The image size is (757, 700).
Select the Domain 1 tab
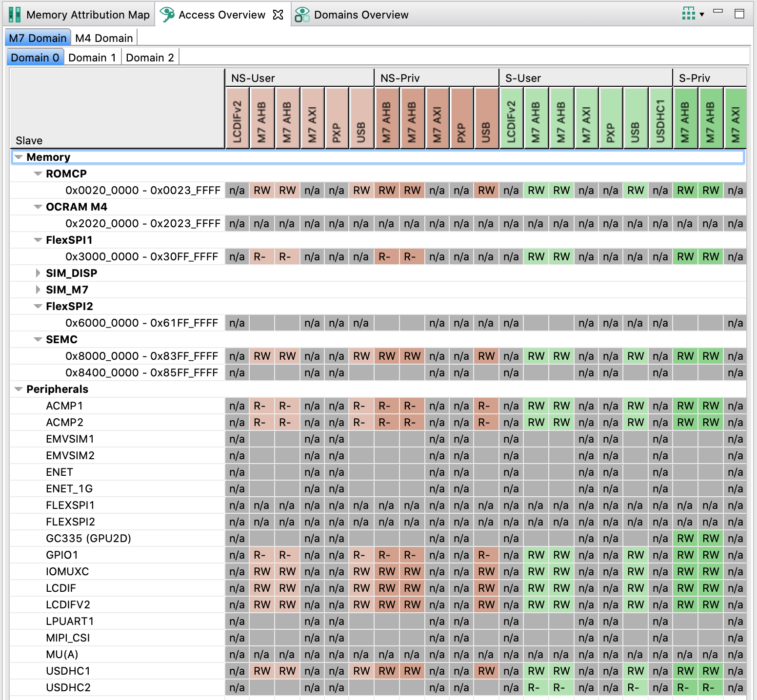click(x=92, y=58)
